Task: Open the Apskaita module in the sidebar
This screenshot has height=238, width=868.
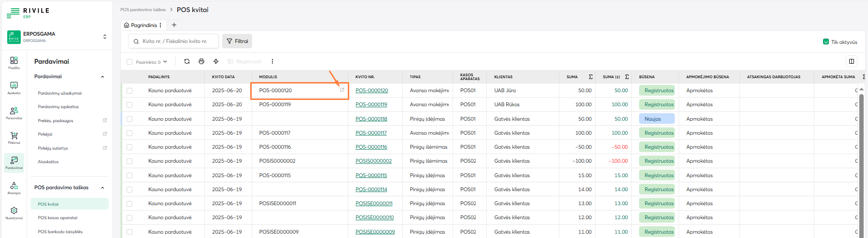Action: pyautogui.click(x=14, y=87)
